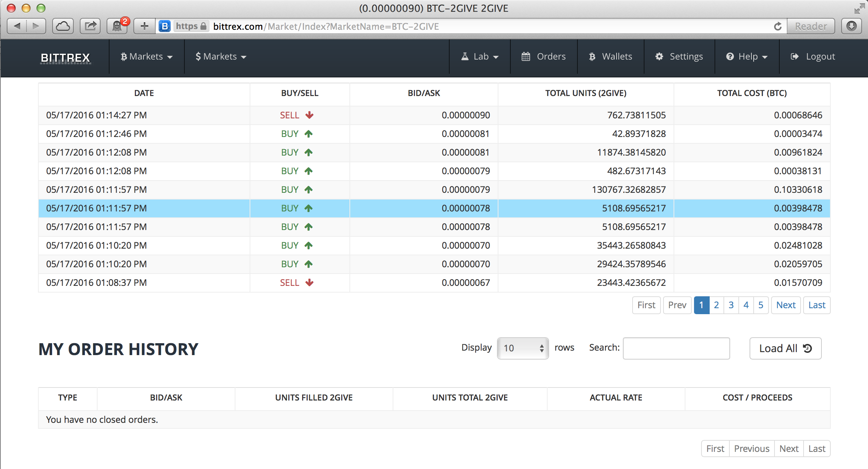
Task: Click Next in market history pagination
Action: click(x=786, y=305)
